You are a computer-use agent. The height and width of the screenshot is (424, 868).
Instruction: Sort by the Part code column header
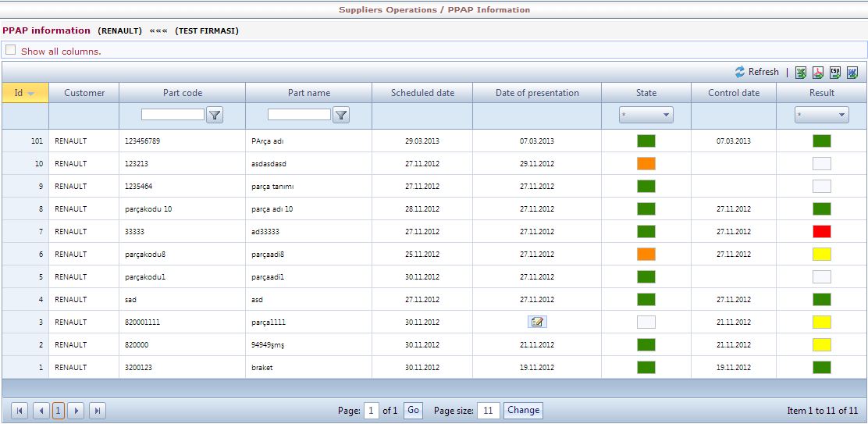[183, 93]
